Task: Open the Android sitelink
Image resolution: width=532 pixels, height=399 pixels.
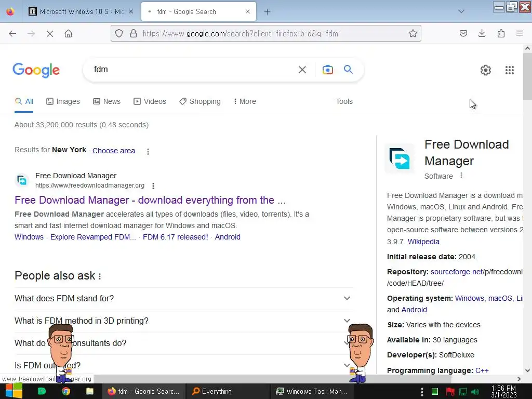Action: 228,237
